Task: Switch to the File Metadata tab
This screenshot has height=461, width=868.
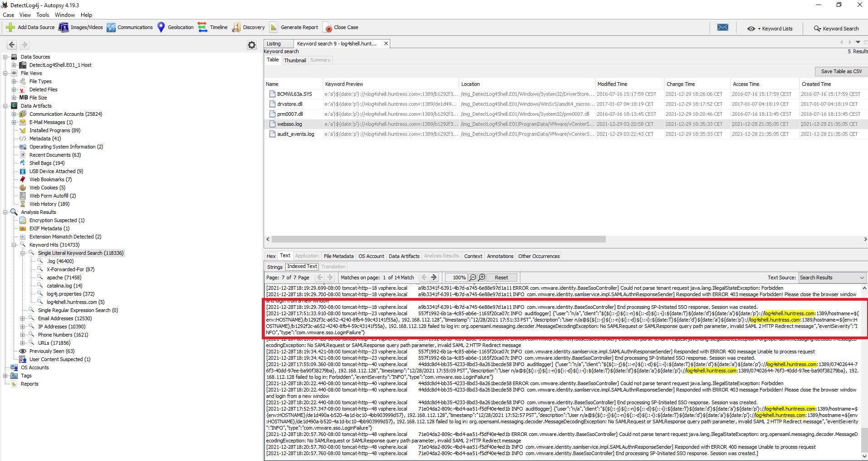Action: [338, 256]
